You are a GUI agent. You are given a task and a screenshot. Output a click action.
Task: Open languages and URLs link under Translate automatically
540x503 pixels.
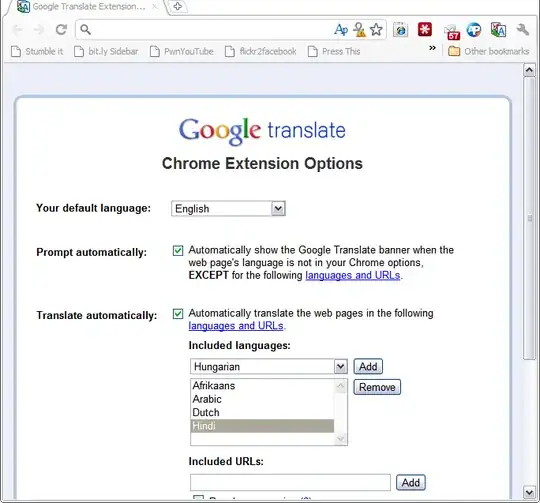[236, 326]
